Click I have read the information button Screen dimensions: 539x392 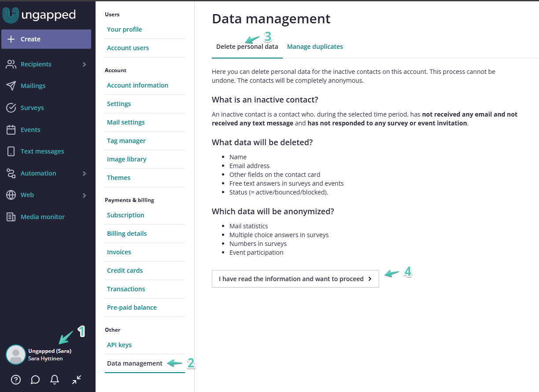pos(295,279)
